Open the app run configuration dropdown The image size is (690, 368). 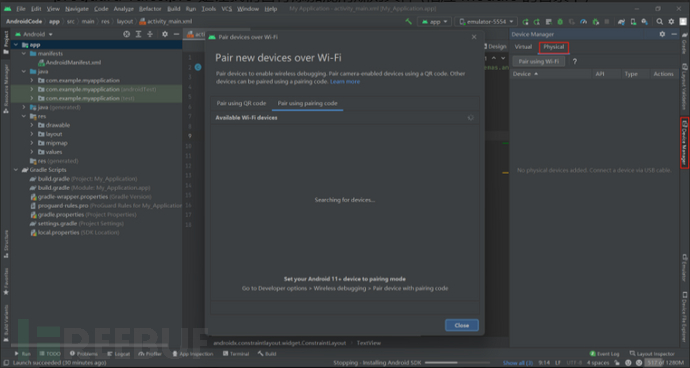[435, 22]
